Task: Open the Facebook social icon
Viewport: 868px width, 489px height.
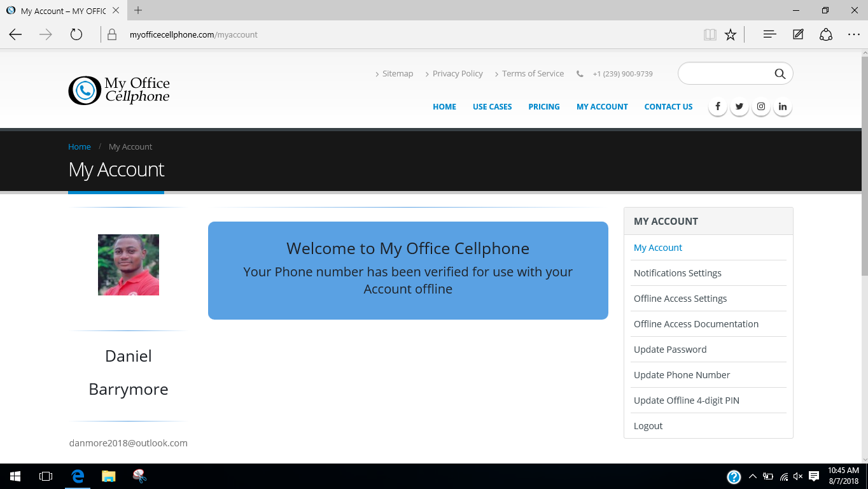Action: click(718, 106)
